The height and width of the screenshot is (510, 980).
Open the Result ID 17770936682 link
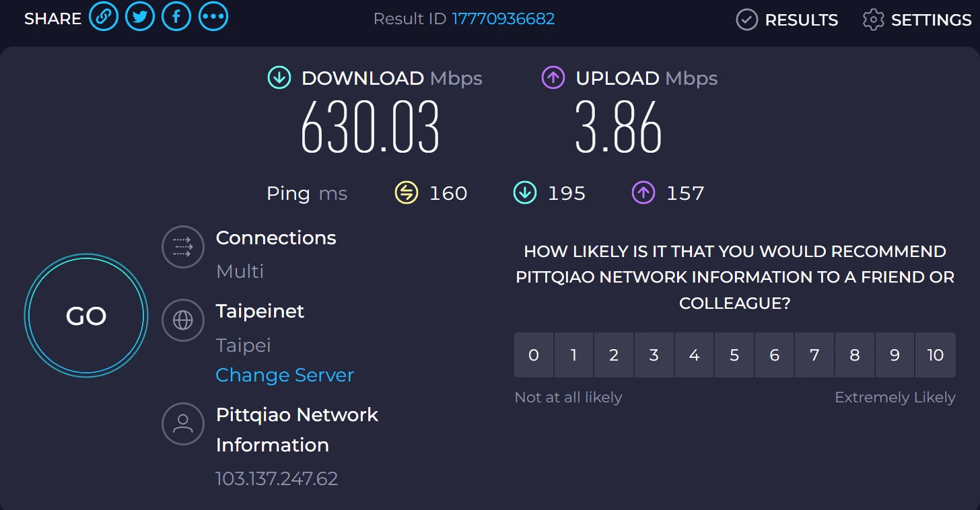point(503,18)
